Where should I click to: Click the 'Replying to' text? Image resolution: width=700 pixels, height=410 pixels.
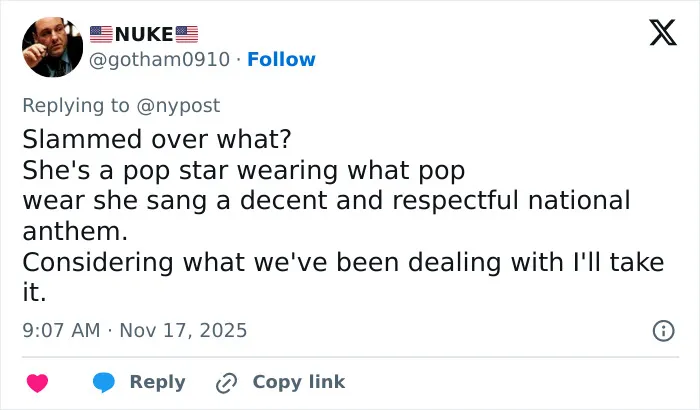point(76,106)
